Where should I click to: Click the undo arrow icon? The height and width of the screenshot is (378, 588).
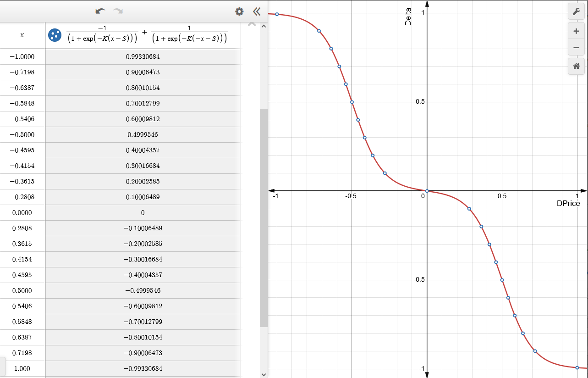point(100,11)
